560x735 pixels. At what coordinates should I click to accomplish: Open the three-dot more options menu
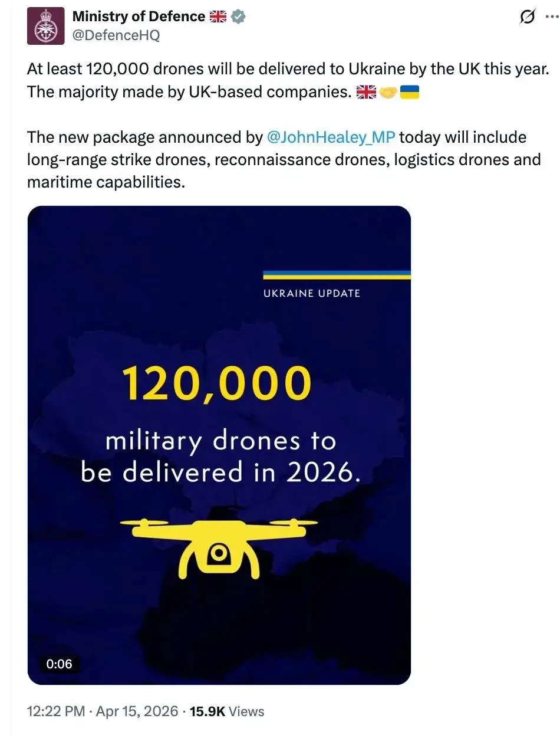coord(551,18)
